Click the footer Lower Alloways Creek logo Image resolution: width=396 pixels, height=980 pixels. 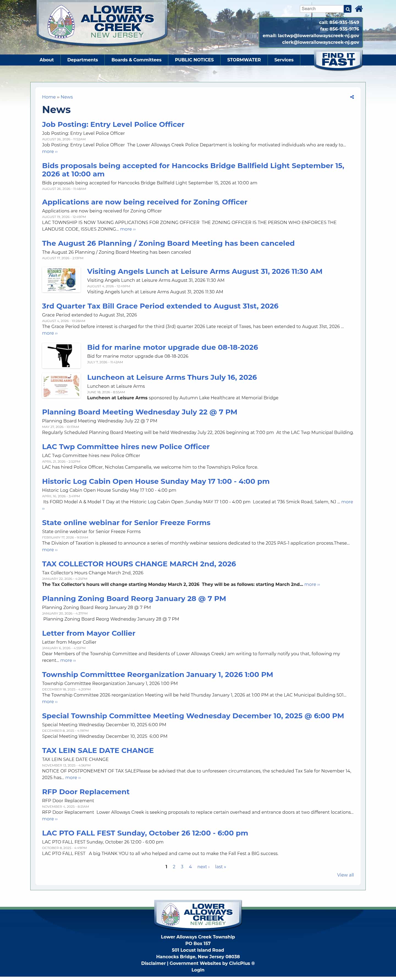click(x=198, y=915)
